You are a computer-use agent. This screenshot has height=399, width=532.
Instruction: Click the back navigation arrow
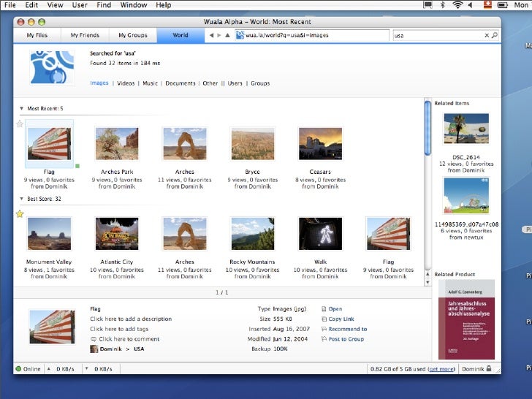pos(211,35)
